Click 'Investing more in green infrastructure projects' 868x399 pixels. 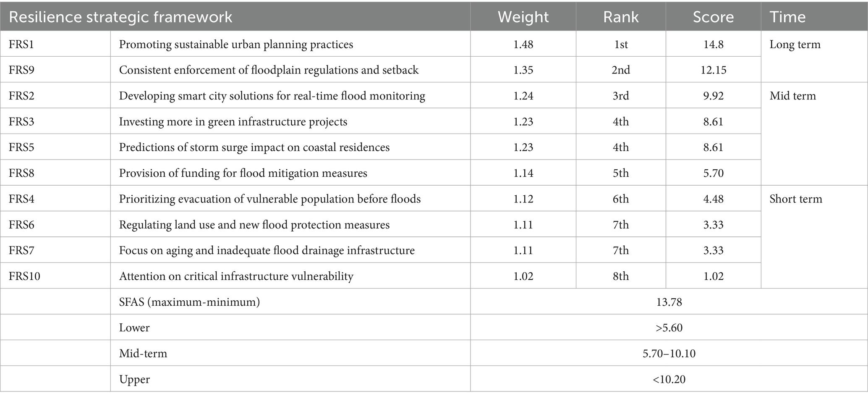pyautogui.click(x=233, y=121)
